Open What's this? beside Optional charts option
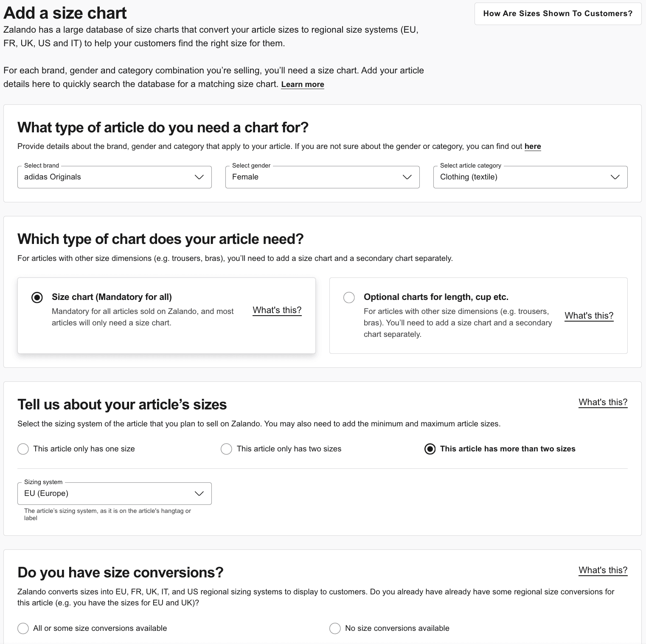Viewport: 646px width, 644px height. [589, 316]
